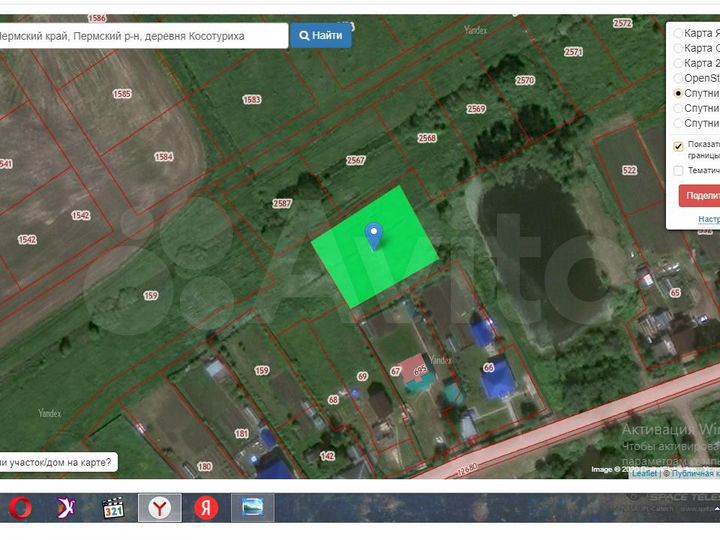Click parcel label 695
The width and height of the screenshot is (720, 540).
(420, 371)
